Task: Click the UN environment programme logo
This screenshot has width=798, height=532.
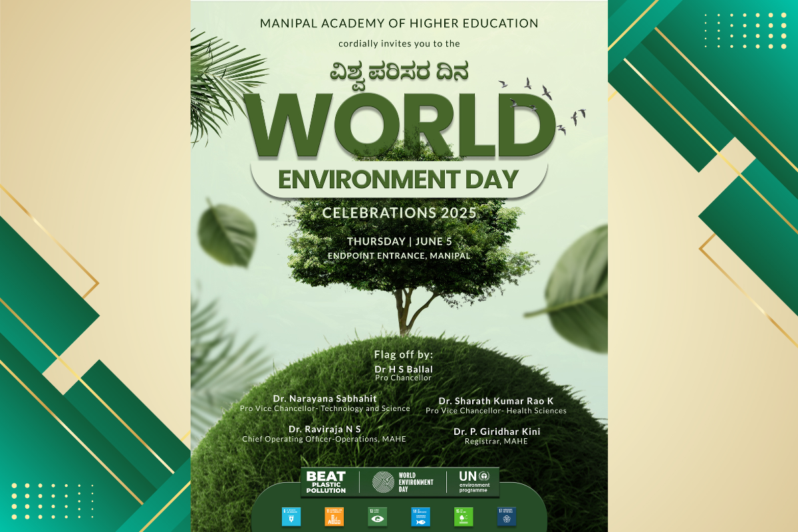Action: pos(473,482)
